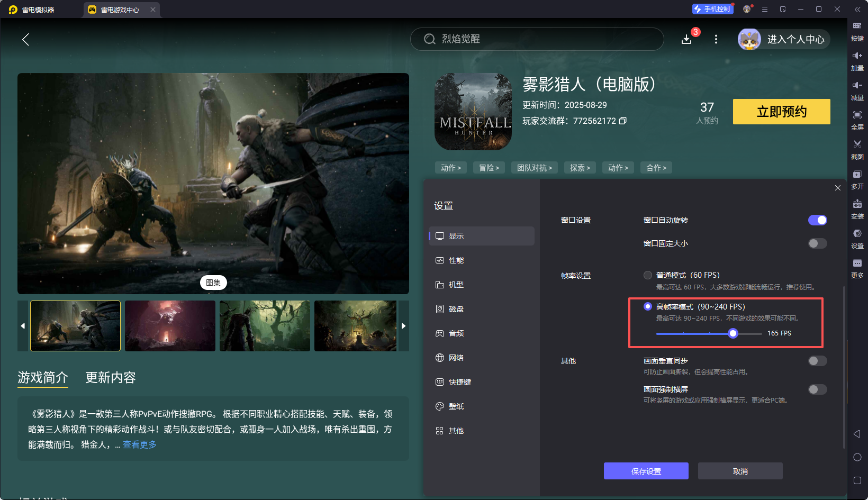Screen dimensions: 868x500
Task: Click 保存设置 button
Action: click(646, 471)
